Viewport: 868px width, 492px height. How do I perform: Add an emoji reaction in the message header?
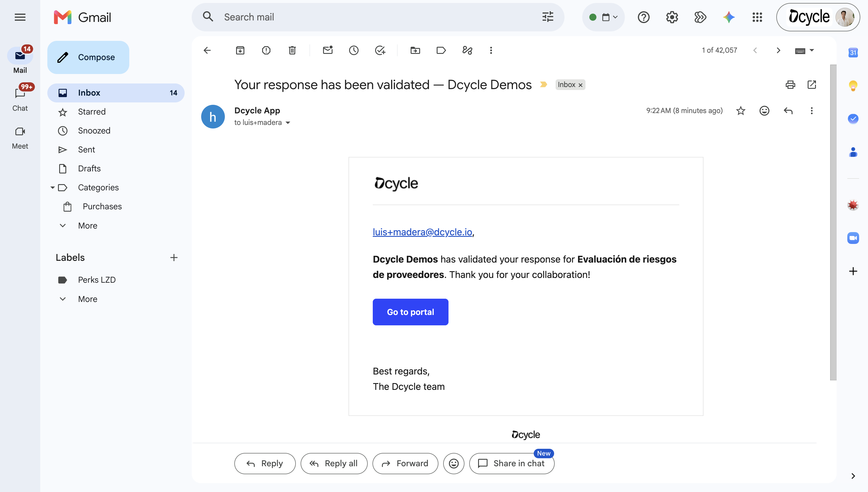pyautogui.click(x=764, y=111)
